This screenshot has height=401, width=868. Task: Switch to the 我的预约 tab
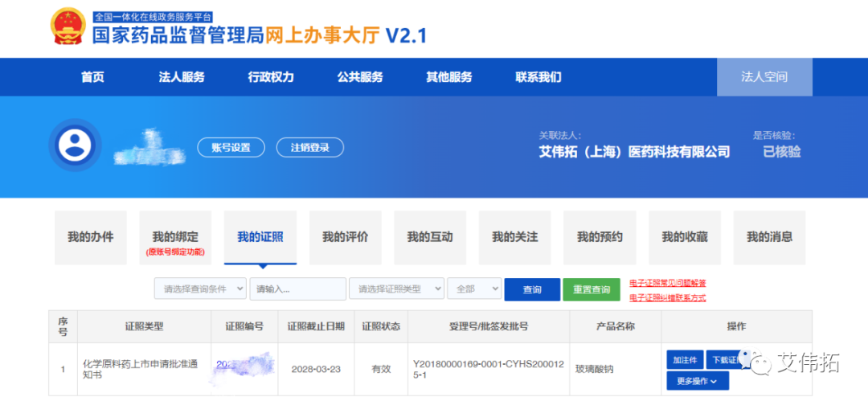click(x=600, y=237)
